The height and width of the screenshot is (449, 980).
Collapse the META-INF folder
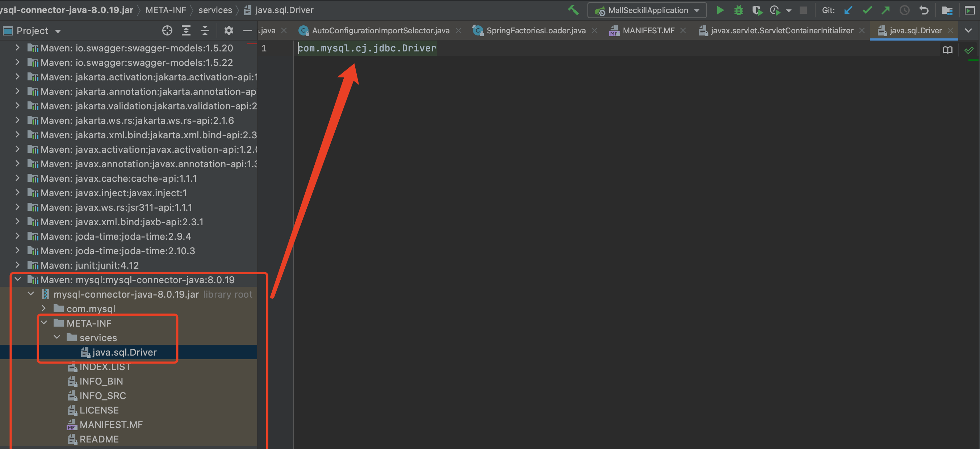(x=44, y=323)
